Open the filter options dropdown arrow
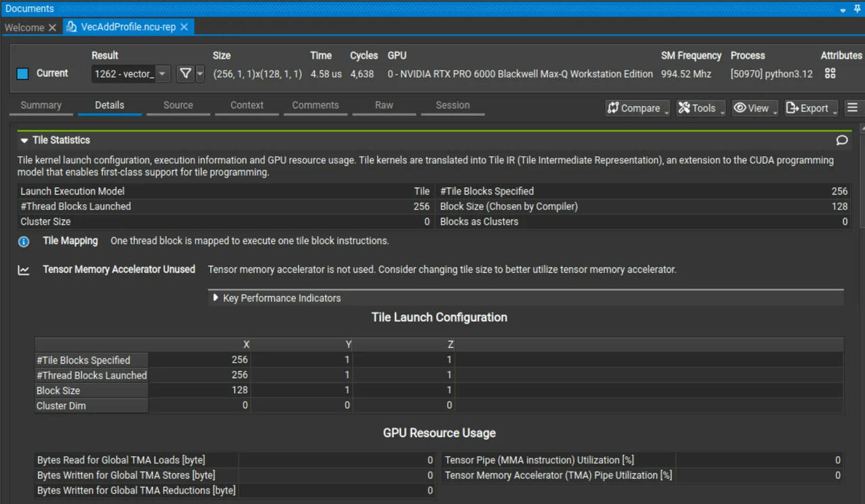The image size is (865, 504). [x=200, y=74]
